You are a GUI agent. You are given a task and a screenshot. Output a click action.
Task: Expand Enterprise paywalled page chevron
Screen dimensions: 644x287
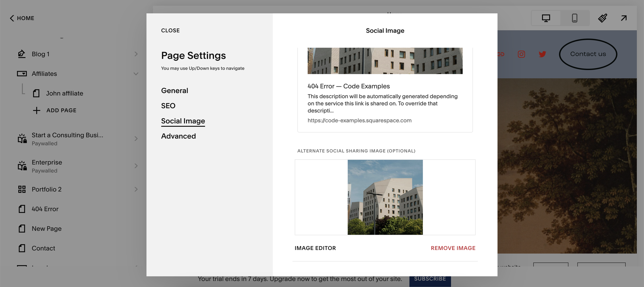(x=136, y=166)
